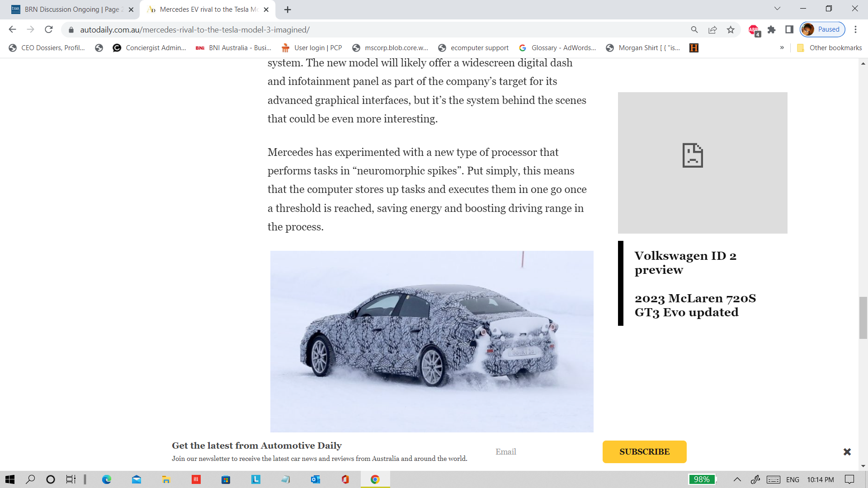Image resolution: width=868 pixels, height=488 pixels.
Task: Open User login PCP bookmark
Action: (311, 48)
